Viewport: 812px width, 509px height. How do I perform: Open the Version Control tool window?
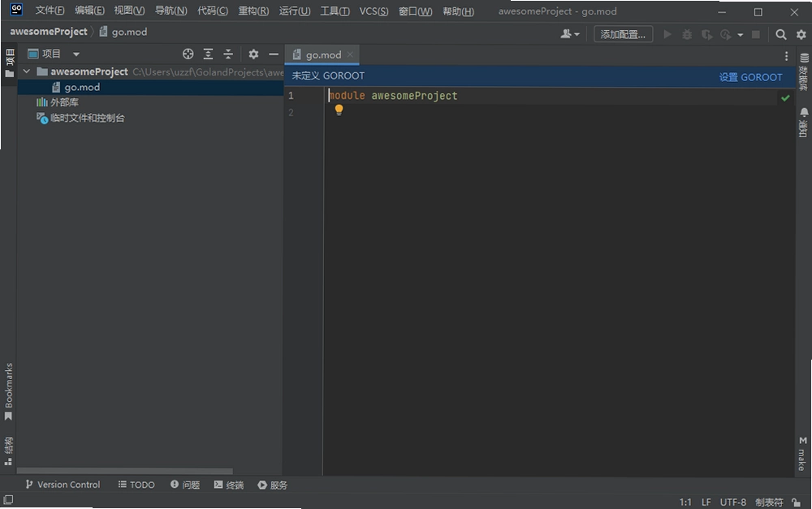pyautogui.click(x=63, y=485)
